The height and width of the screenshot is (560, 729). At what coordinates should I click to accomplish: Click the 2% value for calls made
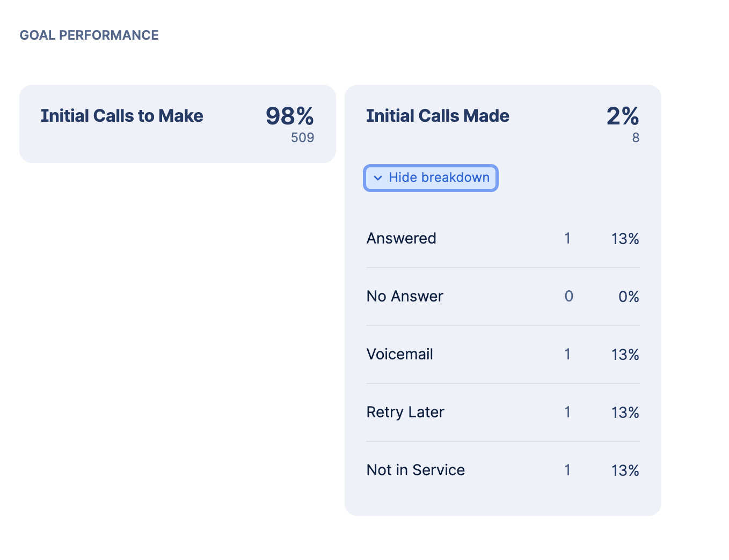[x=622, y=116]
